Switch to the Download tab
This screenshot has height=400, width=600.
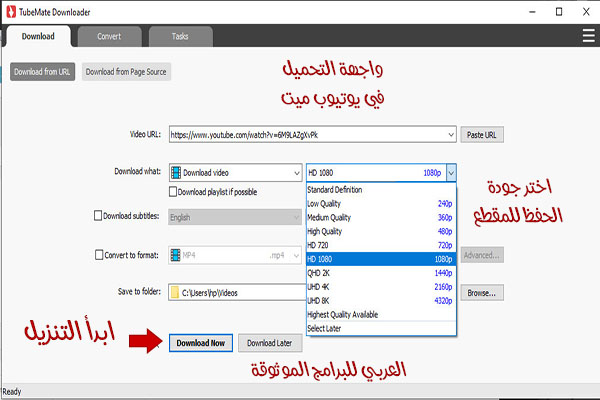[x=38, y=36]
